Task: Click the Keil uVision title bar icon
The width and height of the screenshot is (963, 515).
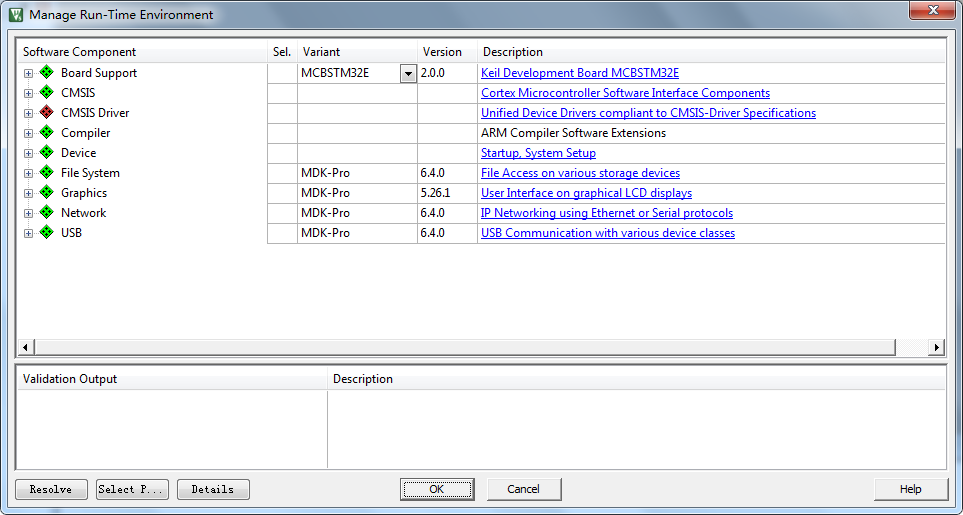Action: (17, 14)
